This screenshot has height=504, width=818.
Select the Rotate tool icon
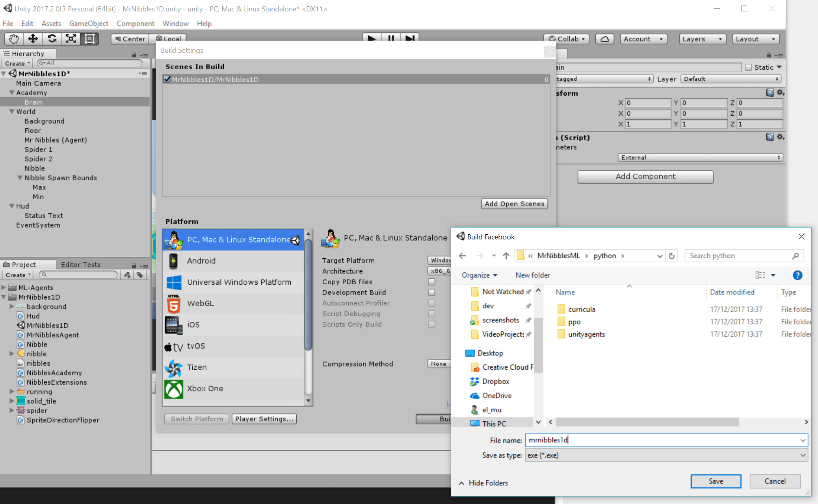click(52, 39)
